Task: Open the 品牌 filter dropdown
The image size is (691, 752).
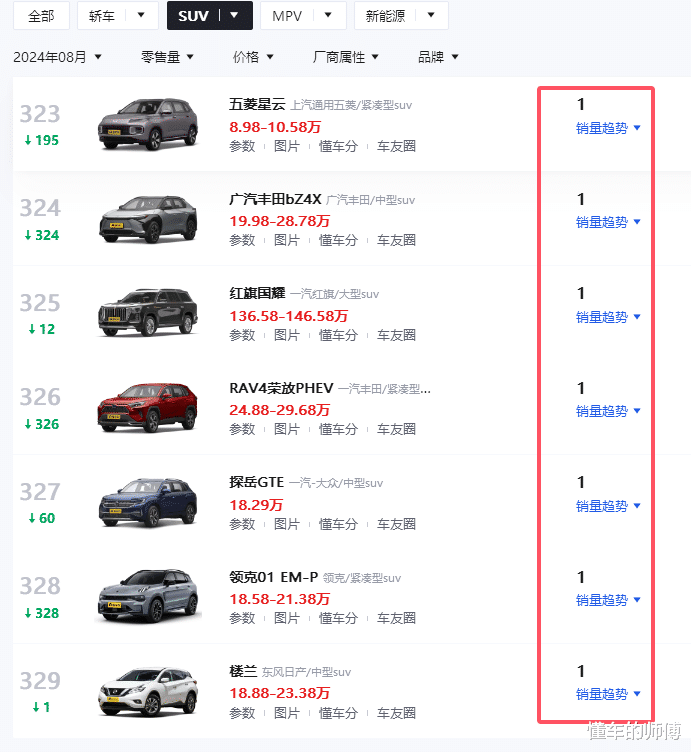Action: 438,57
